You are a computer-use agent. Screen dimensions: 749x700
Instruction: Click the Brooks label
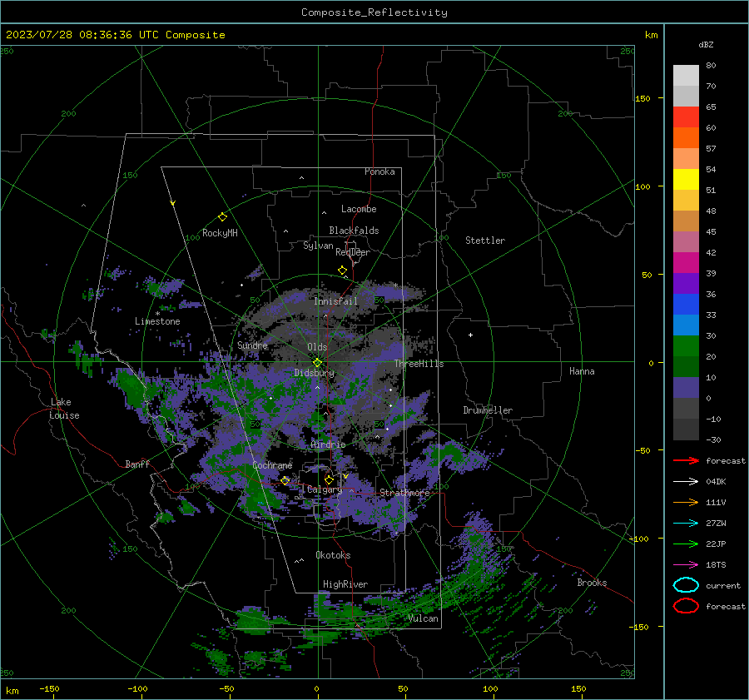(592, 583)
